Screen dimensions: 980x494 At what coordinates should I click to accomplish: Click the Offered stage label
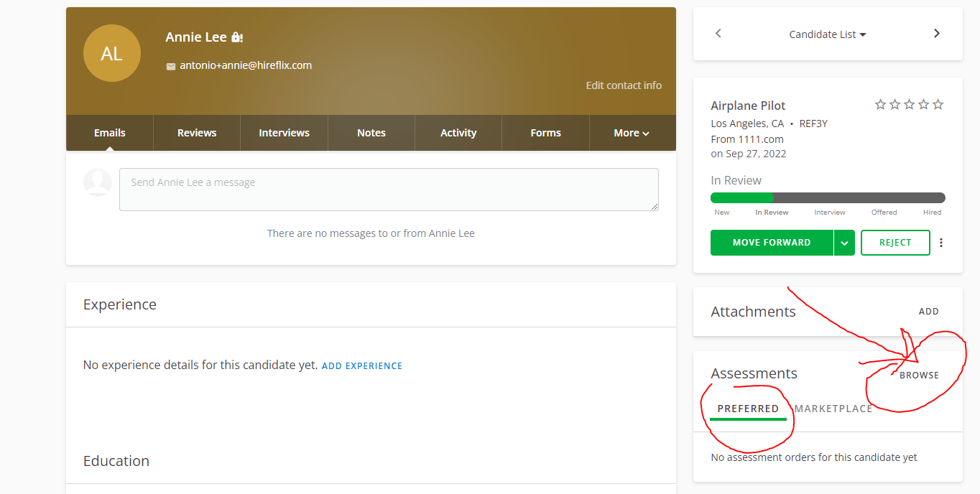884,213
